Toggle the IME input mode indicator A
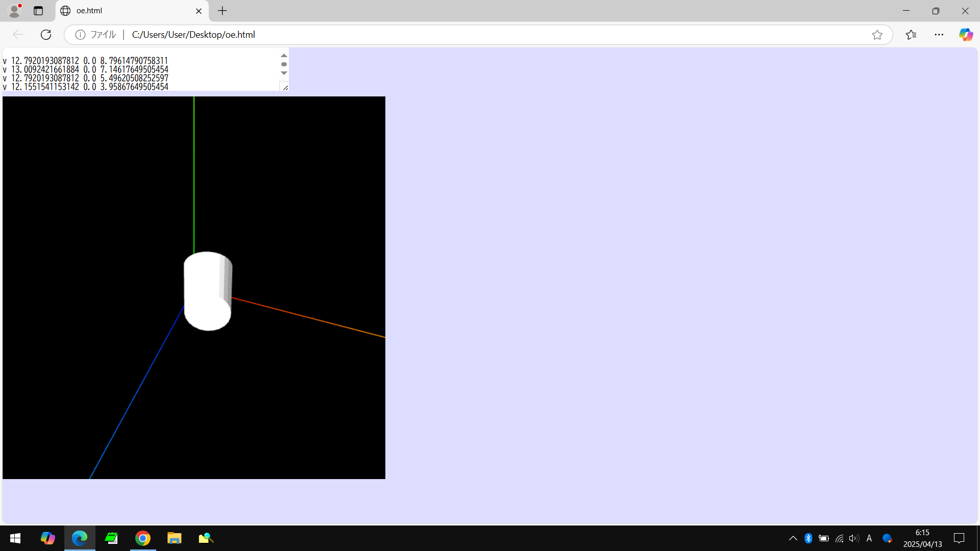980x551 pixels. pyautogui.click(x=869, y=538)
